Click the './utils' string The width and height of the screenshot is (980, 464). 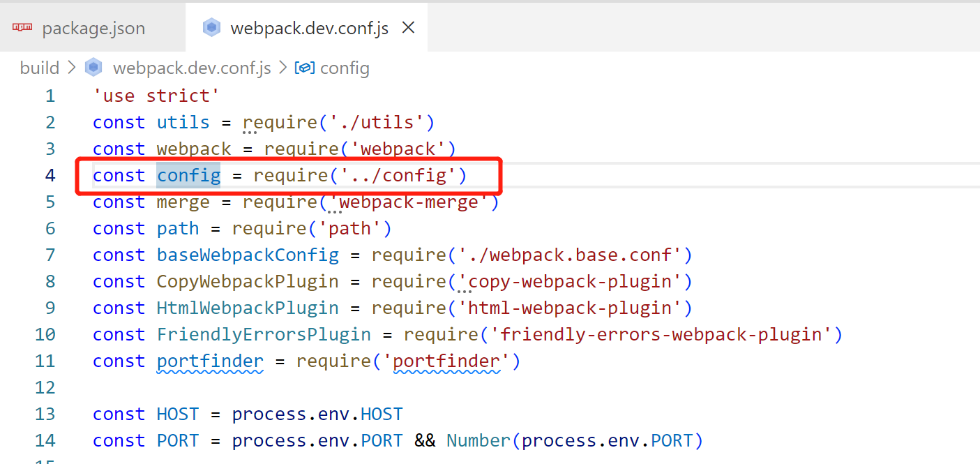click(x=377, y=122)
